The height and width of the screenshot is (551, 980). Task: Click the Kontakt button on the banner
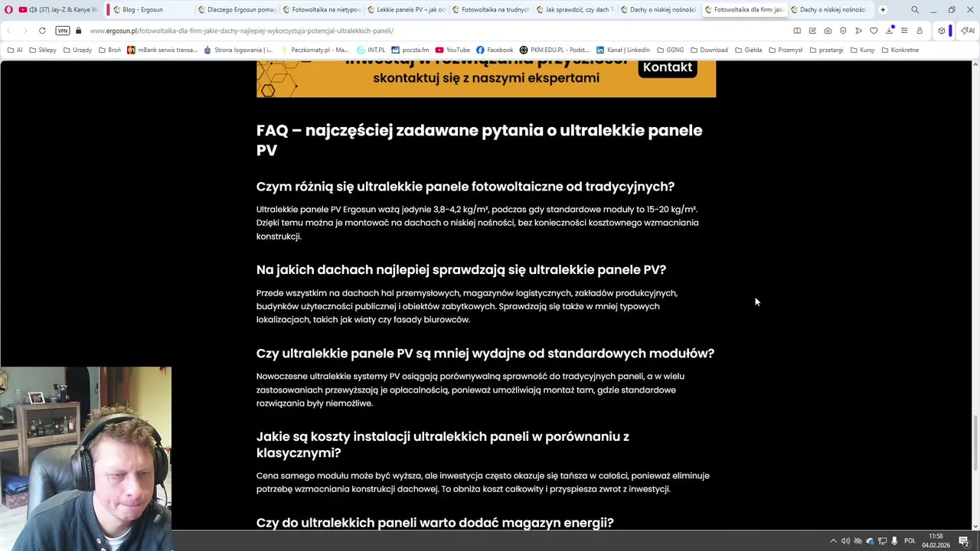point(668,67)
